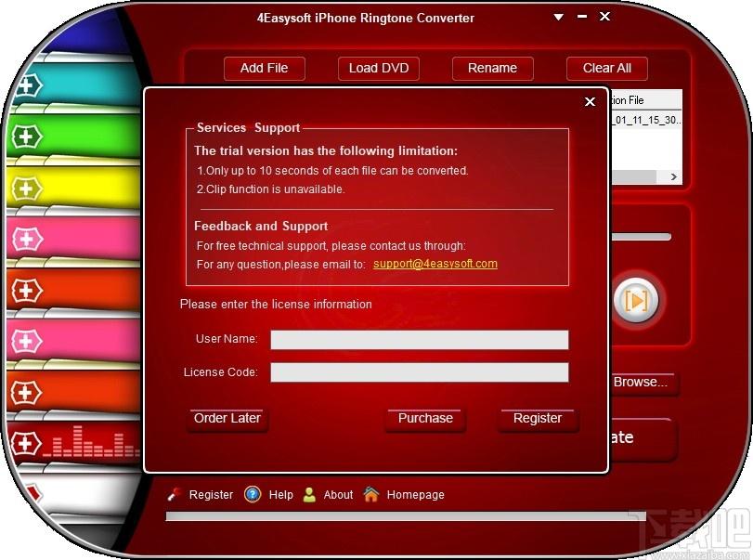Screen dimensions: 753x560
Task: Click the plus icon on the green folder
Action: [x=27, y=137]
